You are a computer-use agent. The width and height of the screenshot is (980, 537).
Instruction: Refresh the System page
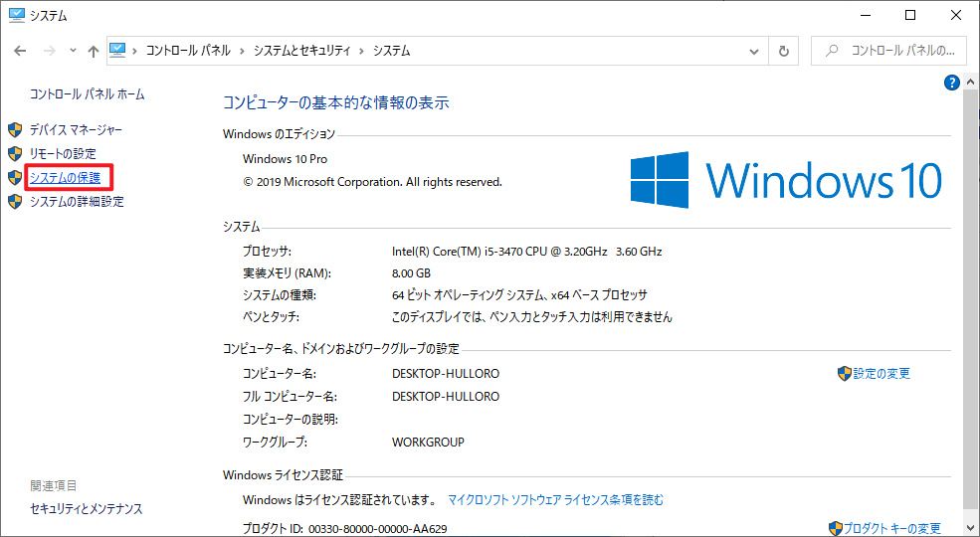pyautogui.click(x=784, y=51)
